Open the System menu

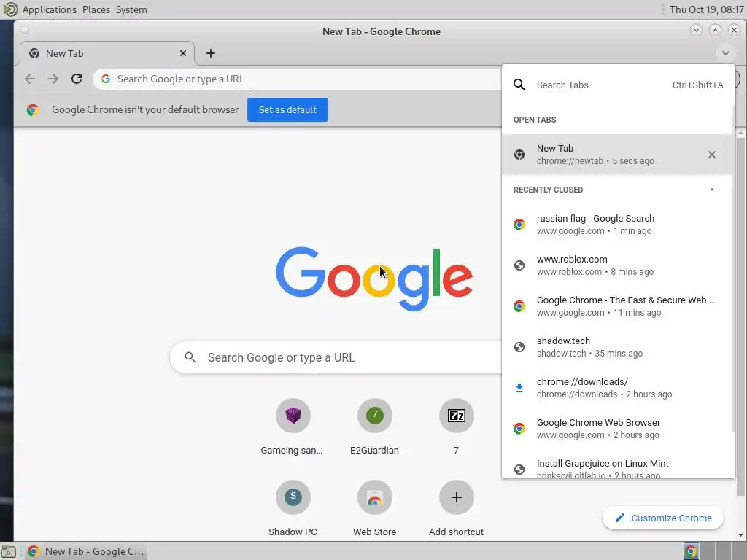[131, 9]
